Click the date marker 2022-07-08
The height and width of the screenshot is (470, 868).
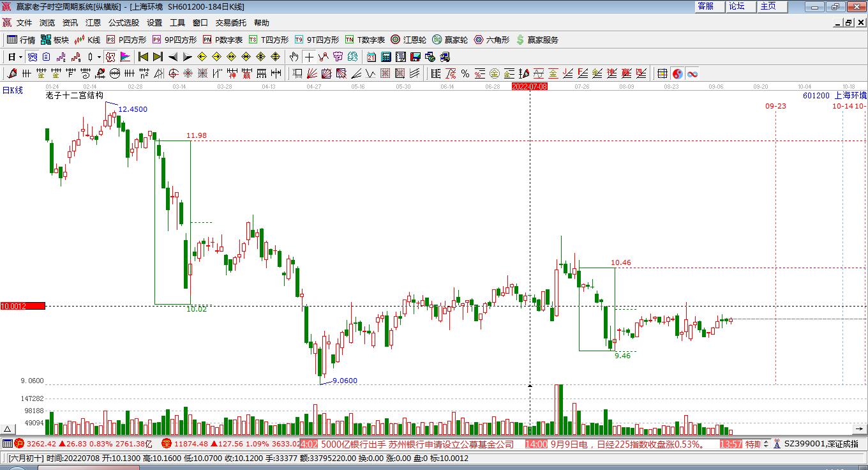pyautogui.click(x=530, y=86)
